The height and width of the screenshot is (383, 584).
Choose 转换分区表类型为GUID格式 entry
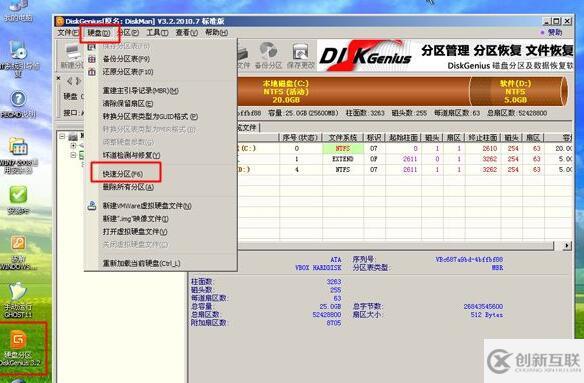point(150,117)
